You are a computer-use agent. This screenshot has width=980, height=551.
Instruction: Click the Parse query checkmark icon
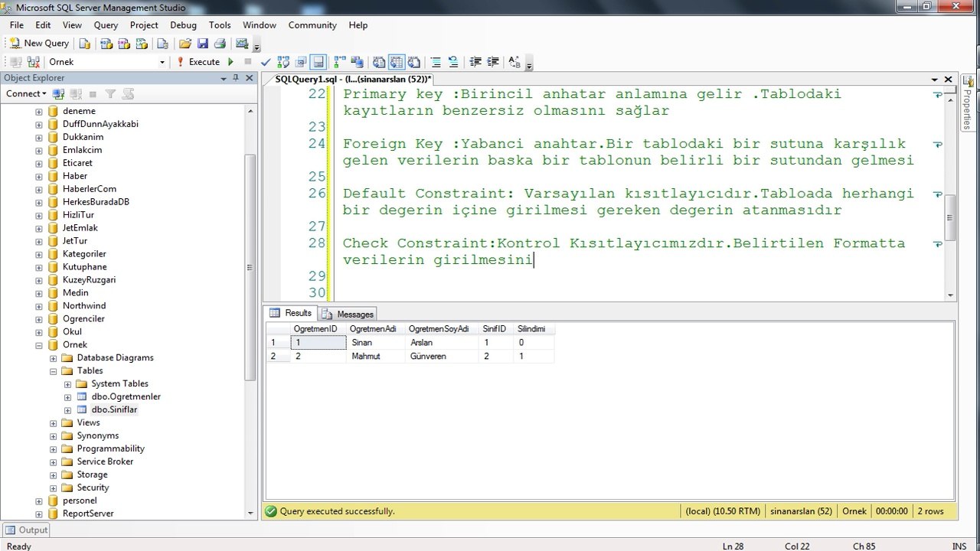pyautogui.click(x=266, y=62)
